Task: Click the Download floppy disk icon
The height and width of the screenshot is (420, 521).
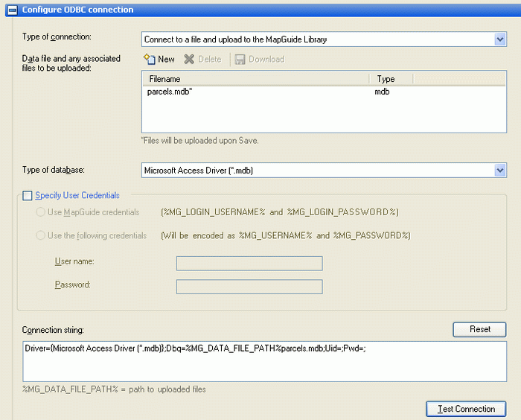Action: [x=240, y=59]
